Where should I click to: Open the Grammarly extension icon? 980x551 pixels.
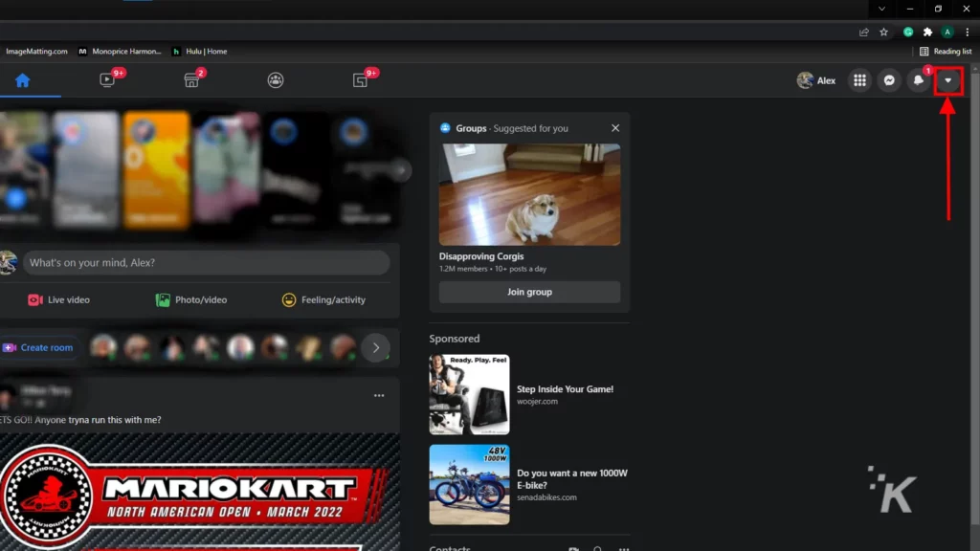point(908,32)
